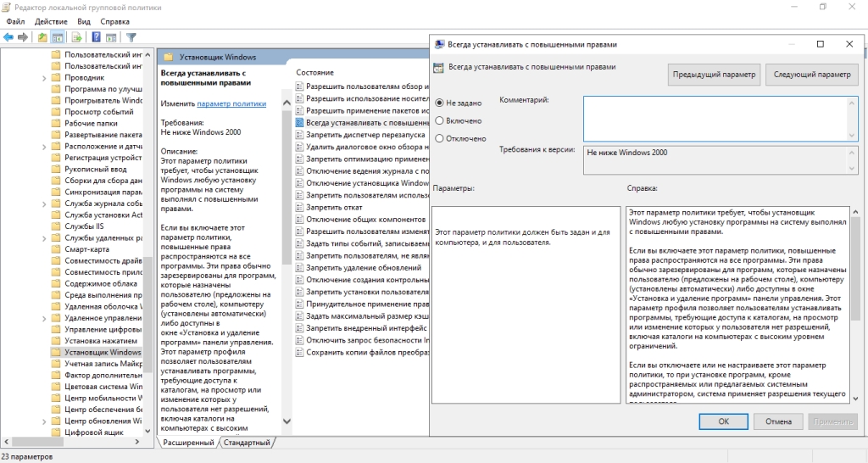The height and width of the screenshot is (463, 868).
Task: Open the 'параметр политики' link
Action: 231,103
